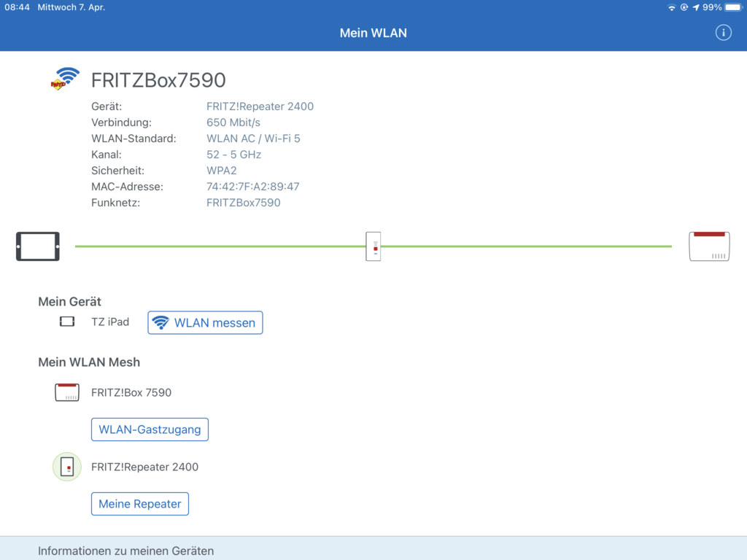Tap the location arrow in status bar
Screen dimensions: 747x560
696,7
